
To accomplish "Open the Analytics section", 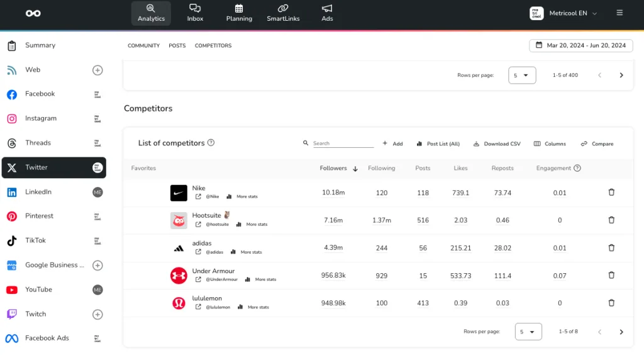I will [x=151, y=13].
